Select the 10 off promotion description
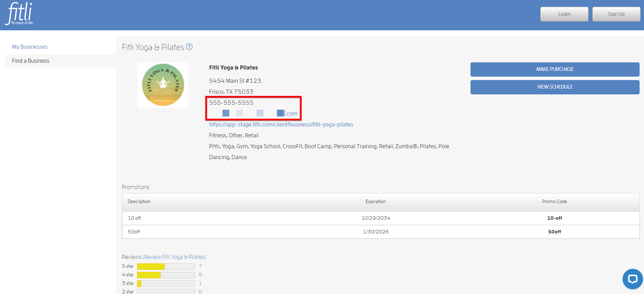644x294 pixels. [x=134, y=218]
